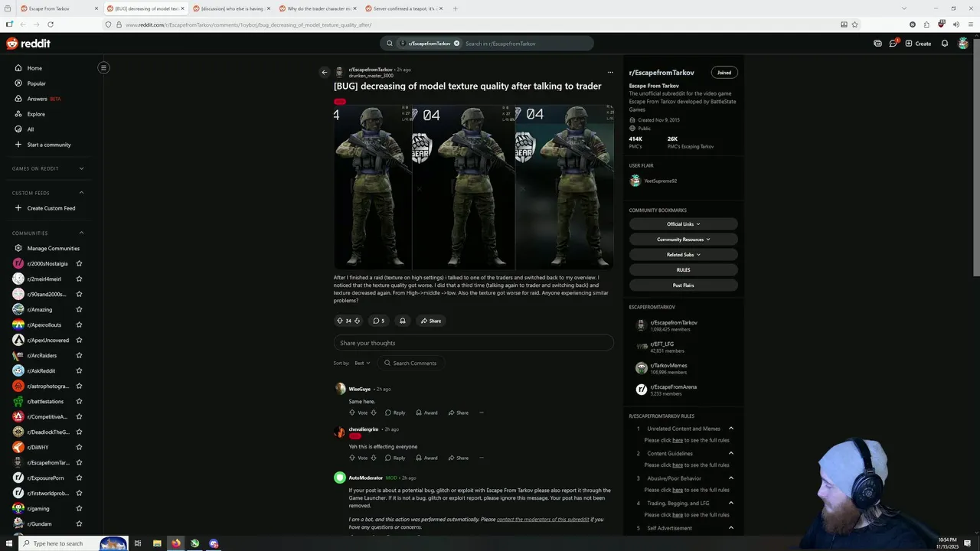Click the Create post button
This screenshot has height=551, width=980.
click(x=918, y=44)
